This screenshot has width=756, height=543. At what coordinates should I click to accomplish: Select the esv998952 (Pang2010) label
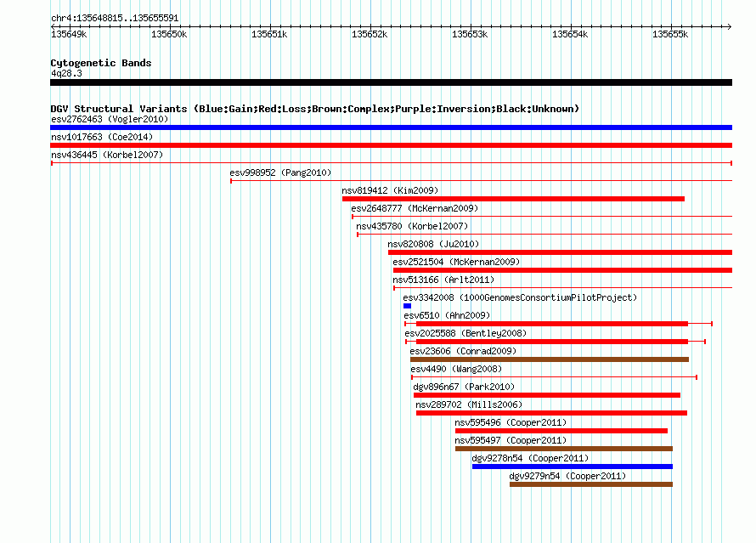coord(280,173)
